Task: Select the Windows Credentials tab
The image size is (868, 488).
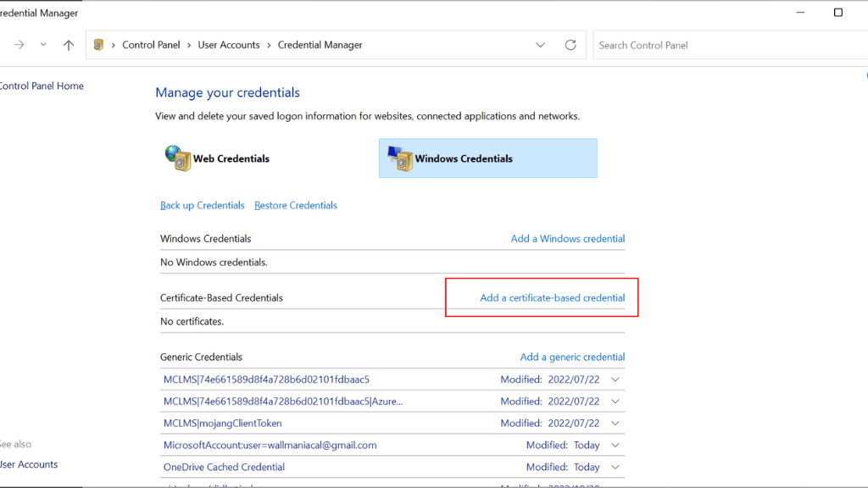Action: click(487, 158)
